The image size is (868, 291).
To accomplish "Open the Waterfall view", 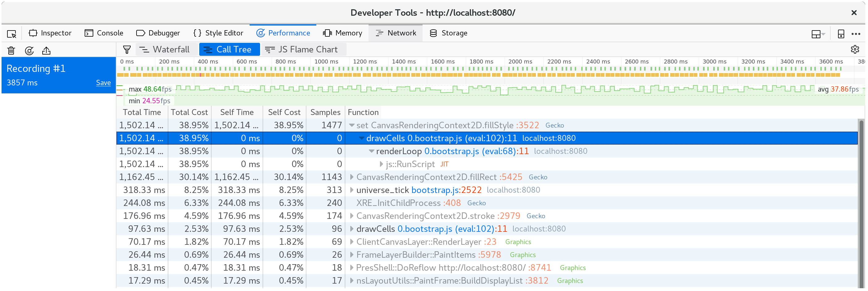I will click(x=166, y=49).
